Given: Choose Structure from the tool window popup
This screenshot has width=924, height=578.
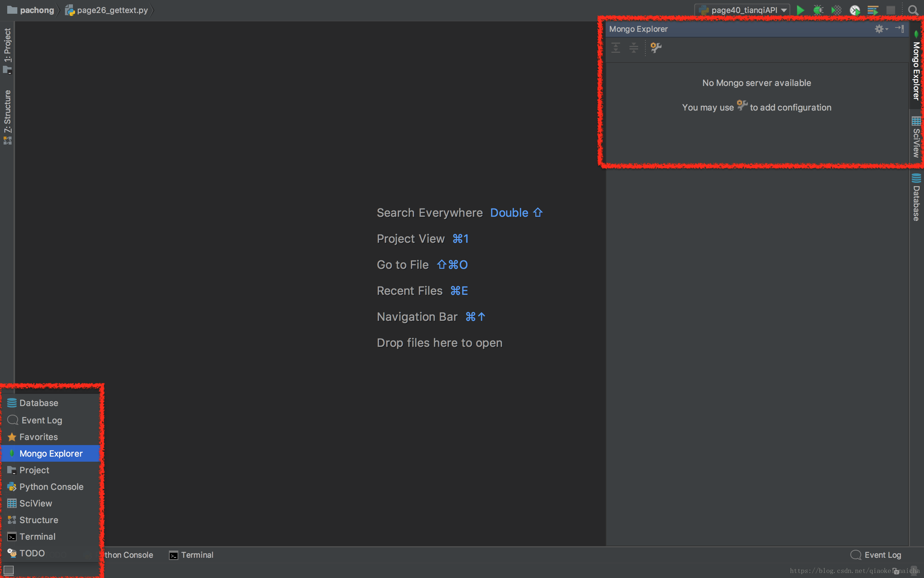Looking at the screenshot, I should click(51, 520).
